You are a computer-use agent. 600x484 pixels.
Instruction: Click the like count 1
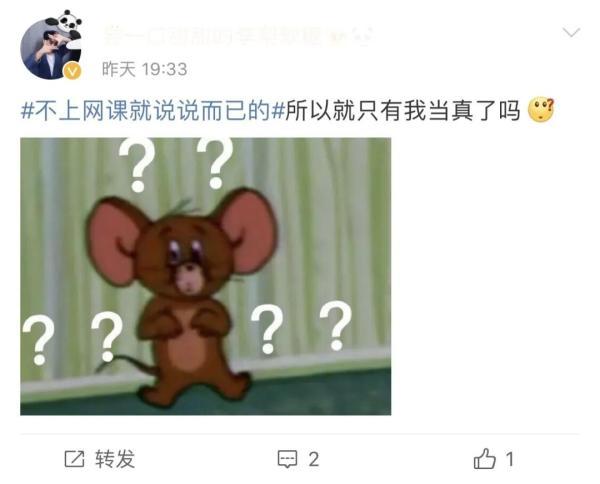coord(509,459)
